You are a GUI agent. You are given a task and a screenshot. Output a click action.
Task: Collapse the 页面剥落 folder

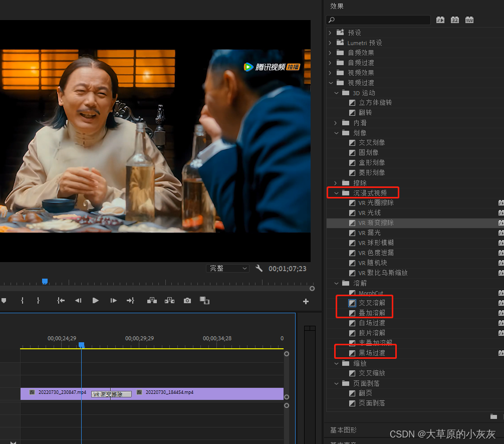[x=336, y=383]
